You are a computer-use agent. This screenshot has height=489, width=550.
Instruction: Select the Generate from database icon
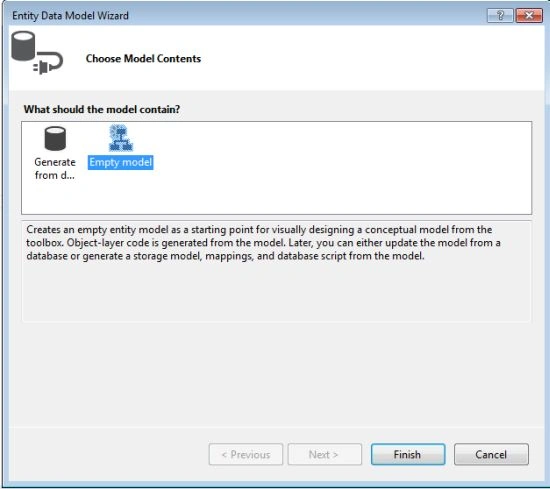[55, 139]
